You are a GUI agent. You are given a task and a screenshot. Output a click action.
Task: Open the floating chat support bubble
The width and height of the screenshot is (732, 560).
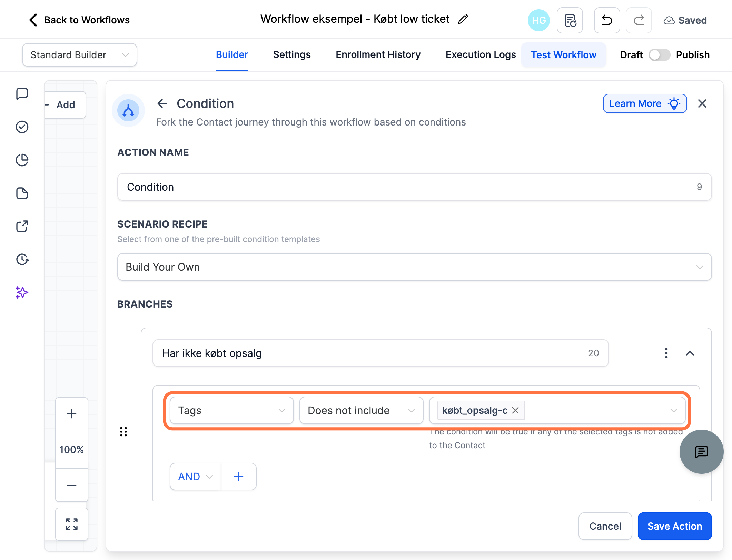[x=701, y=452]
